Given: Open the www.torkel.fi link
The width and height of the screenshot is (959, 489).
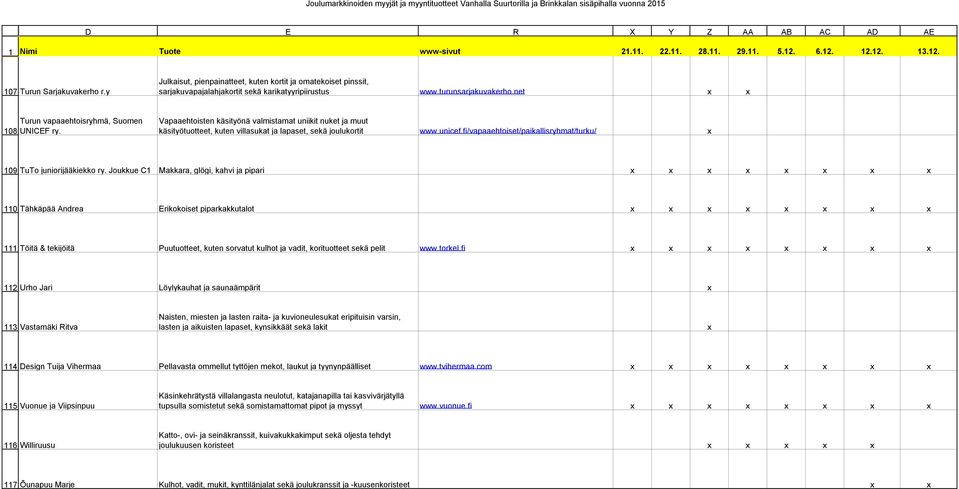Looking at the screenshot, I should click(442, 248).
